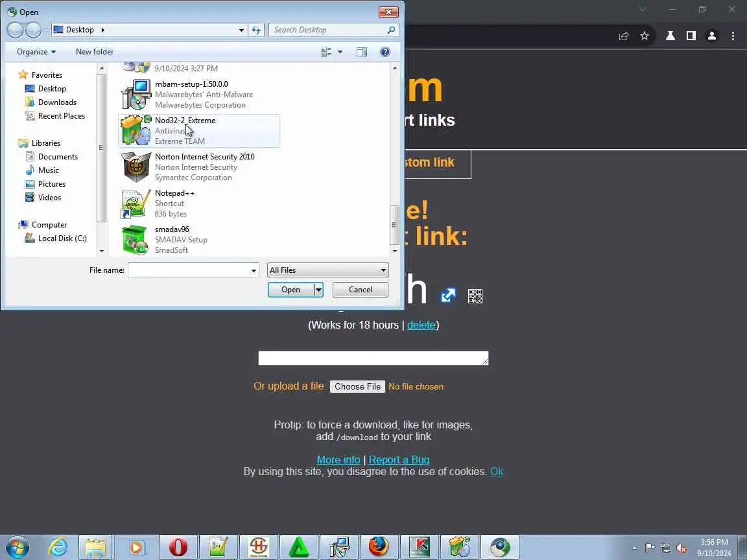
Task: Expand the views options arrow
Action: pos(340,52)
